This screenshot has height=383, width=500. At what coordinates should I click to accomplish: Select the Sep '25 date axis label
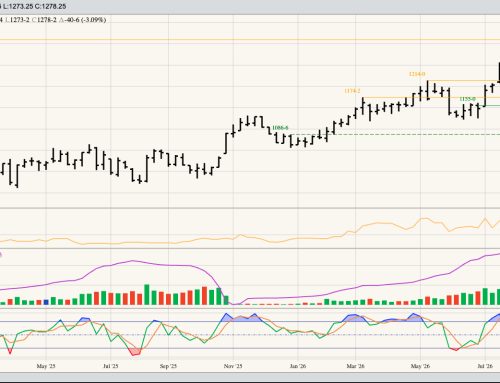click(168, 366)
